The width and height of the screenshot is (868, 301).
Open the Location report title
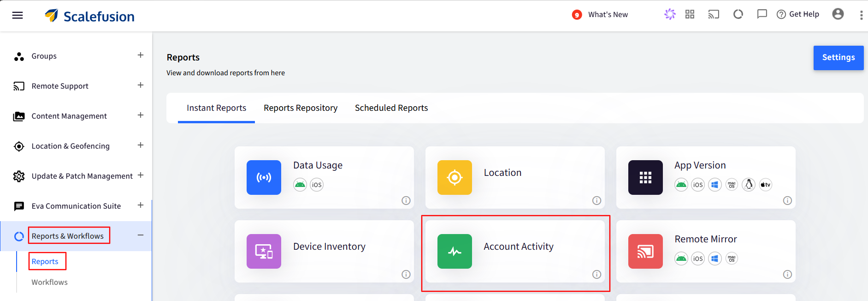pos(503,173)
